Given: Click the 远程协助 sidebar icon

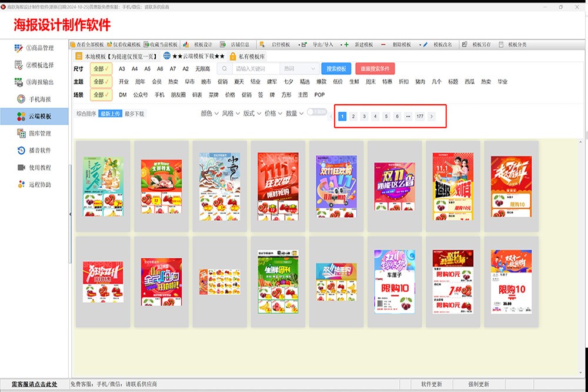Looking at the screenshot, I should 21,185.
